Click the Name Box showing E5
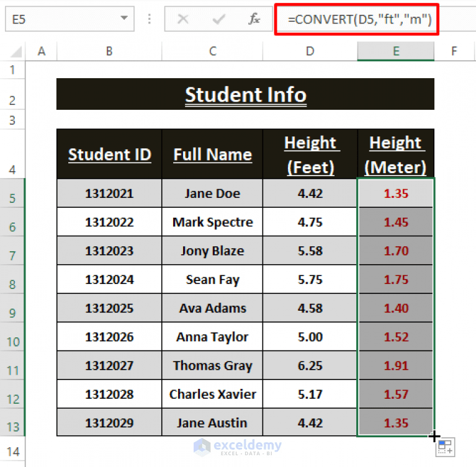 point(70,19)
